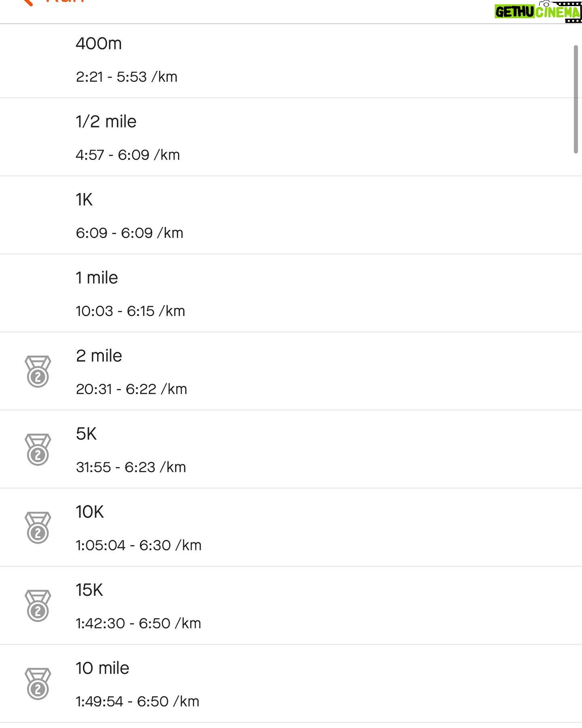The image size is (582, 728).
Task: Tap the 15K second-place medal icon
Action: [38, 605]
